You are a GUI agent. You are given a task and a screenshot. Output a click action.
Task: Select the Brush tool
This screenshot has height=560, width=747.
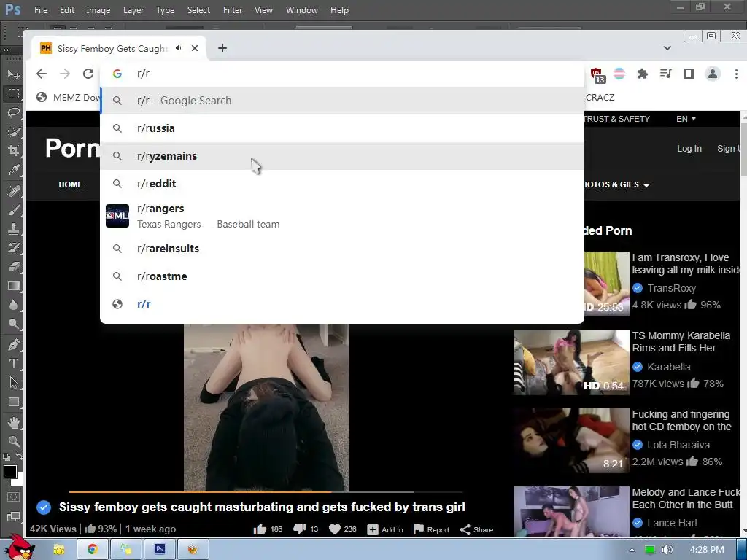pos(13,209)
